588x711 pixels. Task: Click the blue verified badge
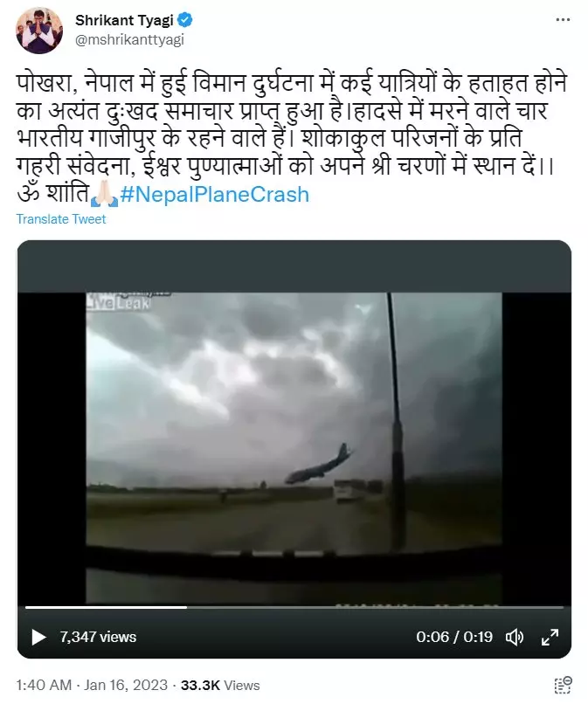[x=184, y=20]
